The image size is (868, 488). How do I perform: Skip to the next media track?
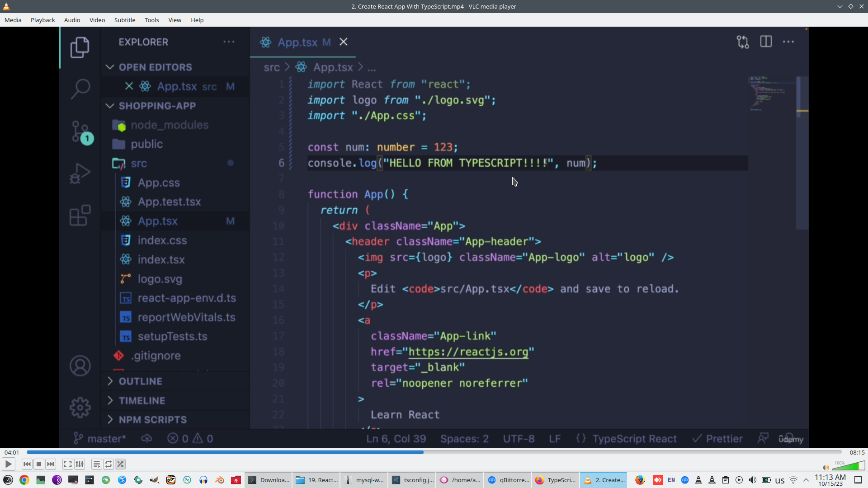(x=51, y=464)
